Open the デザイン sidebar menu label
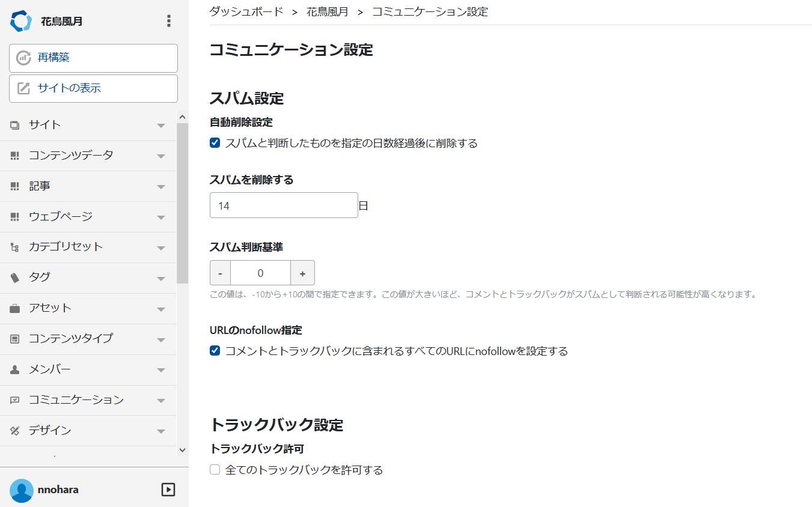This screenshot has width=812, height=507. (x=50, y=431)
